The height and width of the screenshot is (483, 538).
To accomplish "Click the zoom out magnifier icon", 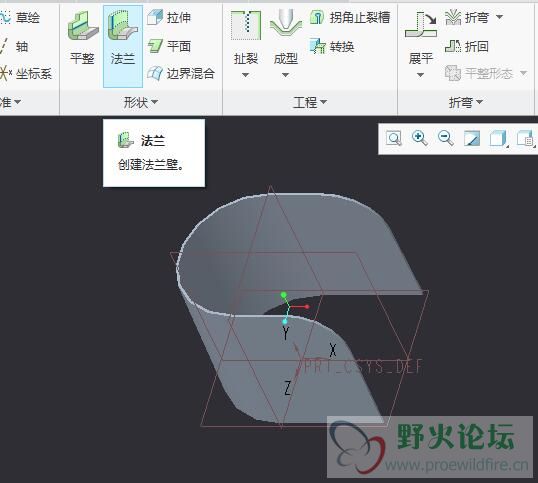I will [x=446, y=139].
